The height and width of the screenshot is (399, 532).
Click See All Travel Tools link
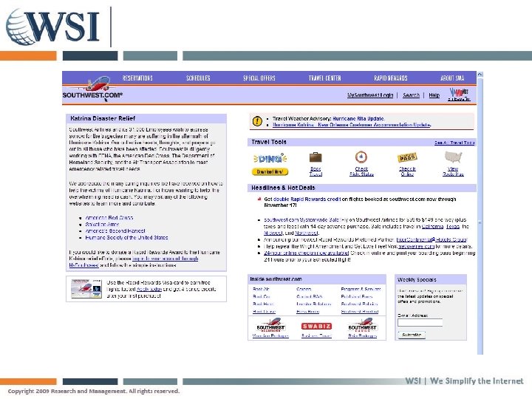coord(454,143)
